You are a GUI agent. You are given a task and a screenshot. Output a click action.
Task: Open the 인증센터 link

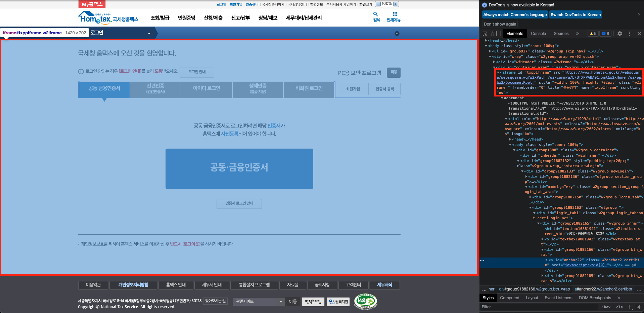coord(252,4)
